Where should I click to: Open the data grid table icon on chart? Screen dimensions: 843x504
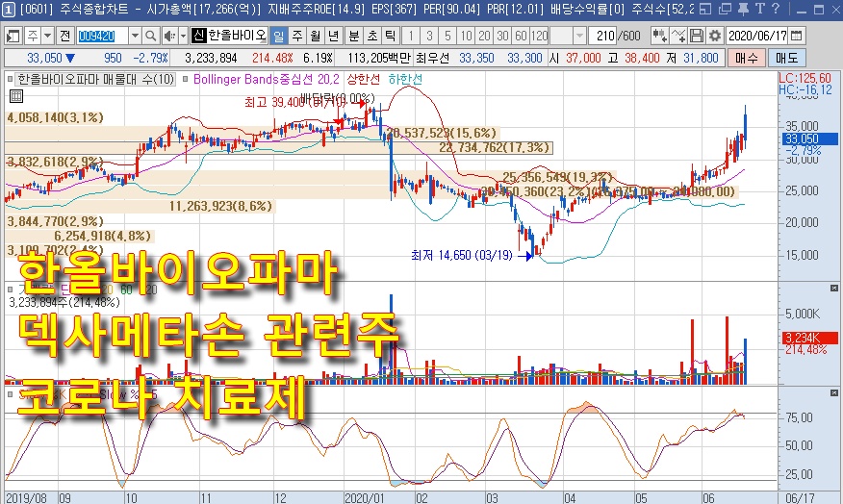click(x=16, y=96)
